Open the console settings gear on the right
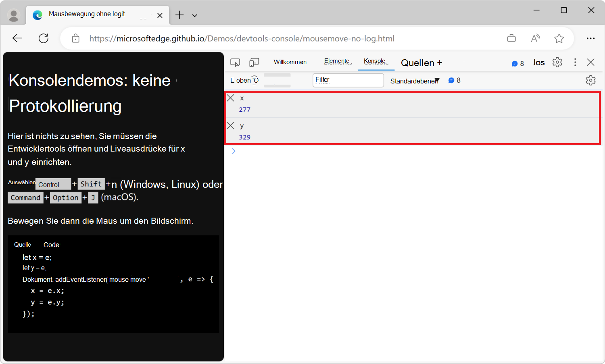This screenshot has width=605, height=364. point(590,80)
